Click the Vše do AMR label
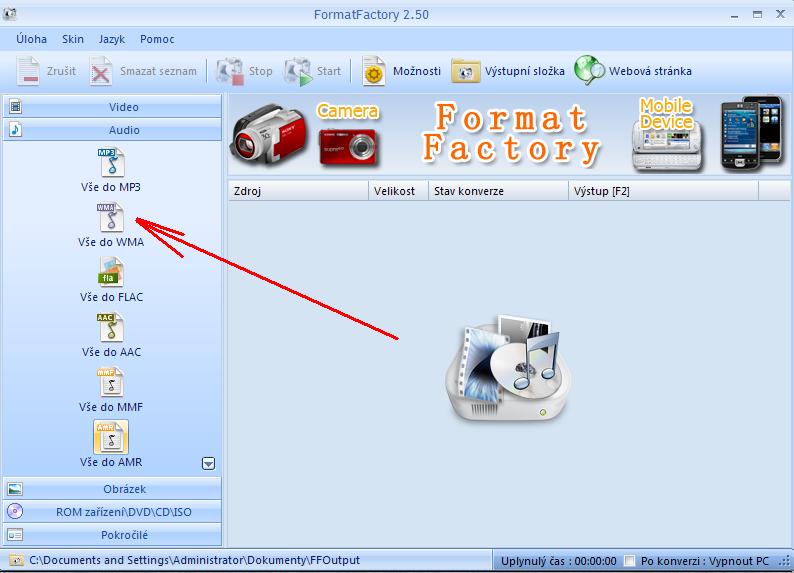Screen dimensions: 794x573 click(x=111, y=462)
